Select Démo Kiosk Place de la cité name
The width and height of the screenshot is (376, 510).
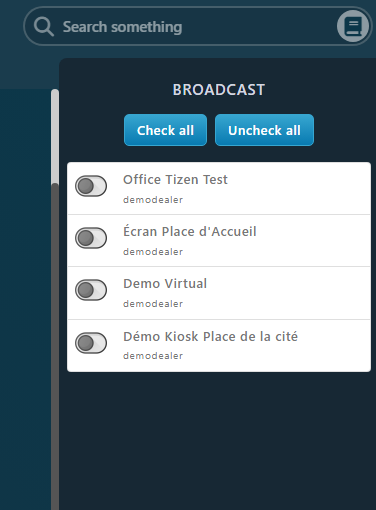pyautogui.click(x=210, y=336)
